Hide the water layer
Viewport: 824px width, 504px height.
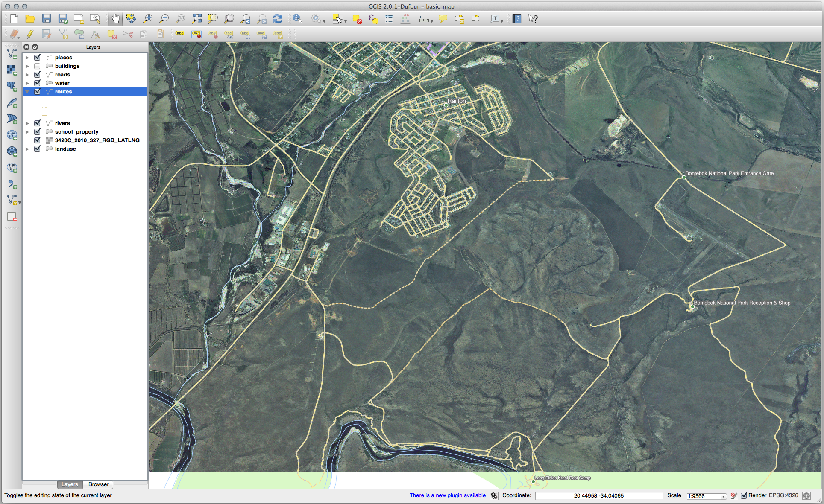37,83
